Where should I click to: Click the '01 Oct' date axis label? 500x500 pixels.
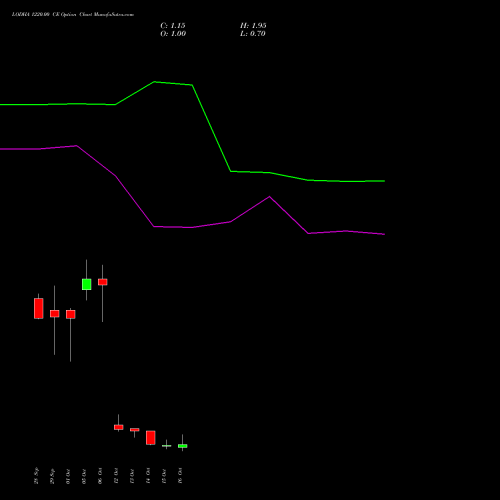click(x=68, y=476)
